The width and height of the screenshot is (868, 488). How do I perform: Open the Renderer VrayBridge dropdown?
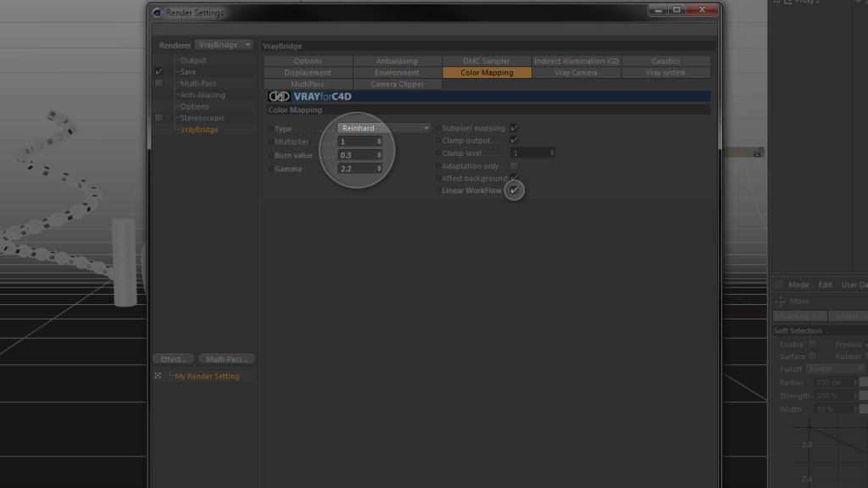(224, 45)
